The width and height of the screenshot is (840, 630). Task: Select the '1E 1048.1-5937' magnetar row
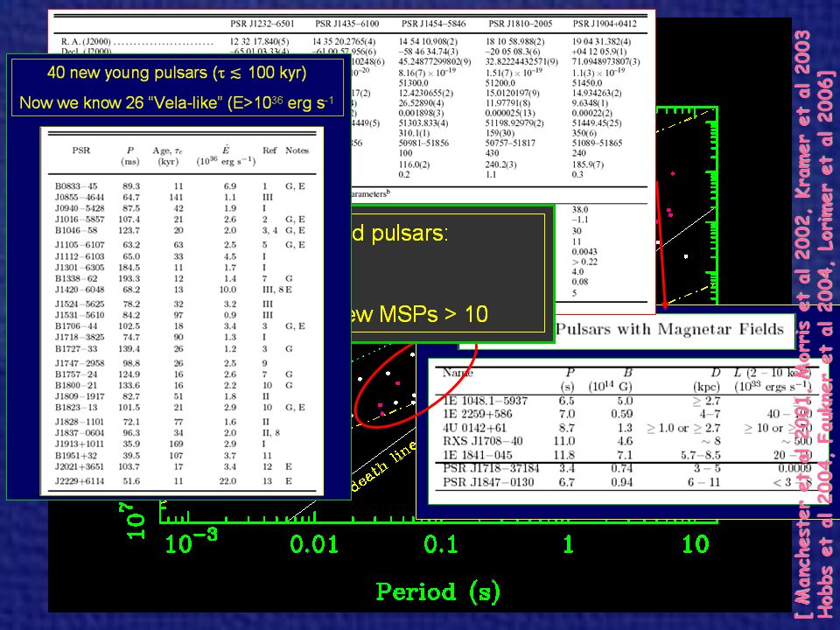(x=486, y=401)
